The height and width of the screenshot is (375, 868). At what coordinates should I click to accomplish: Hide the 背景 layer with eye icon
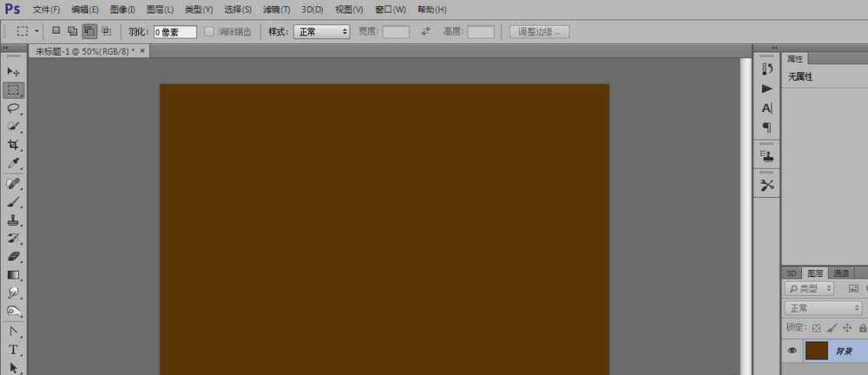pos(792,351)
